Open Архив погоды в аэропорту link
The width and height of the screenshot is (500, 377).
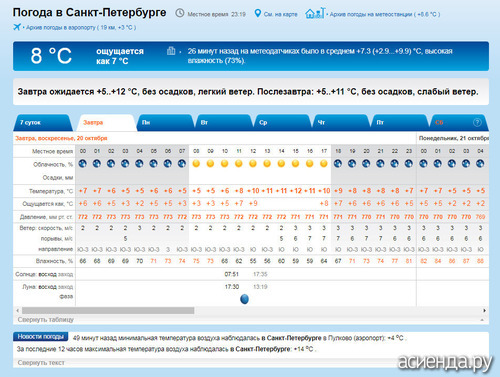[81, 27]
